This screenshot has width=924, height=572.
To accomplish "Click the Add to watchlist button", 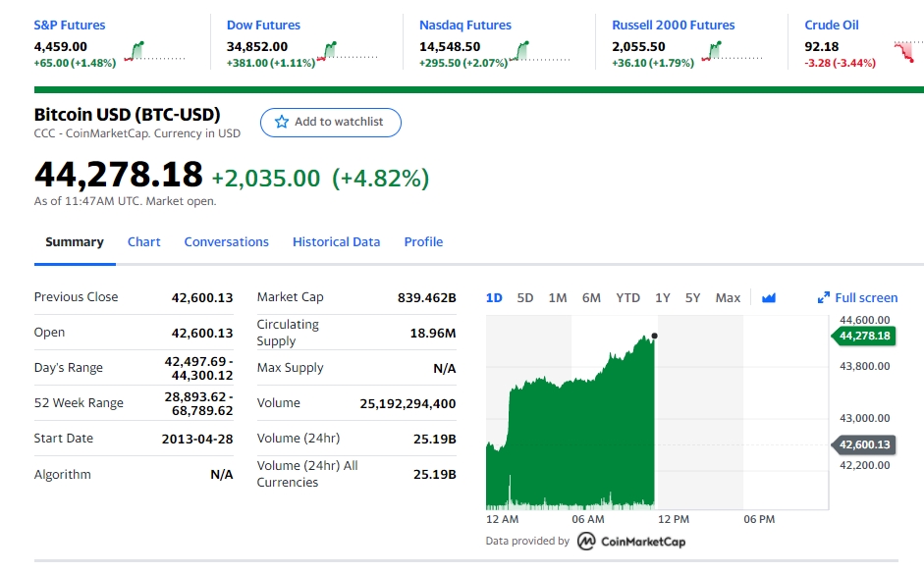I will point(331,123).
